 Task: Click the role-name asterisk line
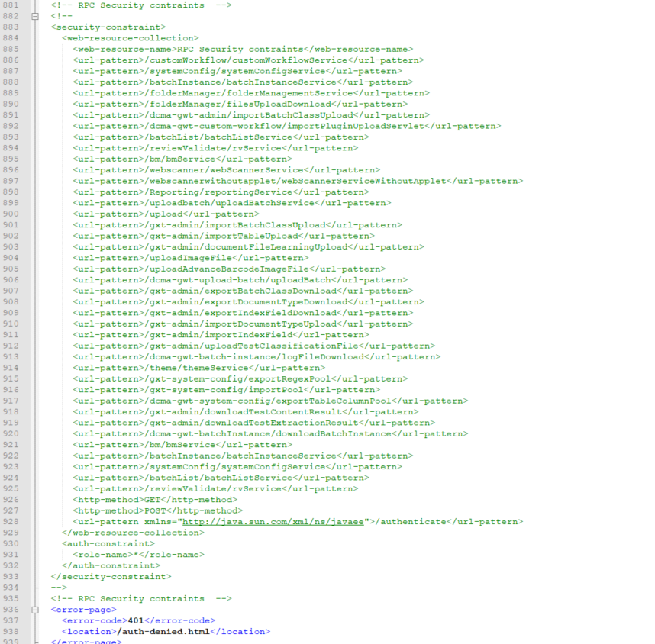point(139,555)
